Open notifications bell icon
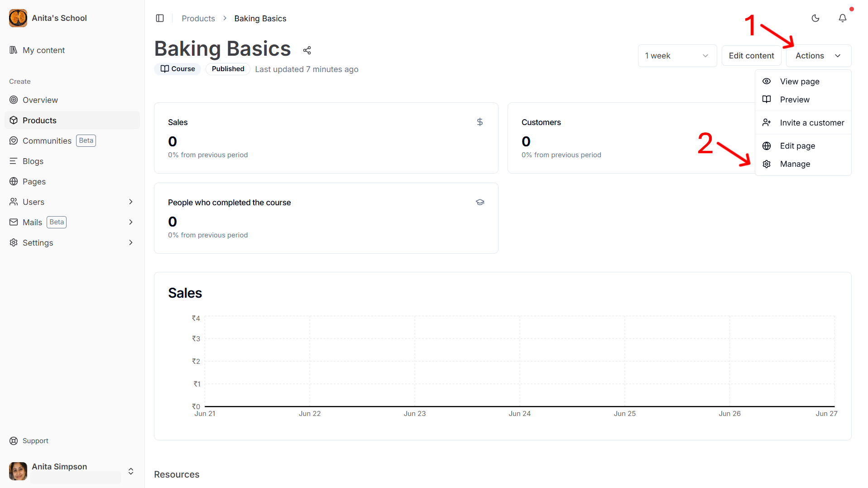Image resolution: width=868 pixels, height=488 pixels. point(843,18)
